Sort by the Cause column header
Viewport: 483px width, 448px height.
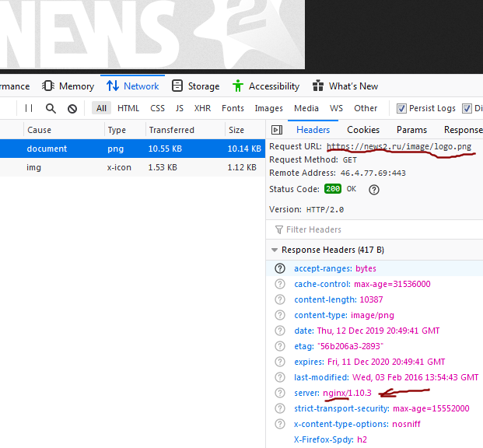click(x=64, y=130)
